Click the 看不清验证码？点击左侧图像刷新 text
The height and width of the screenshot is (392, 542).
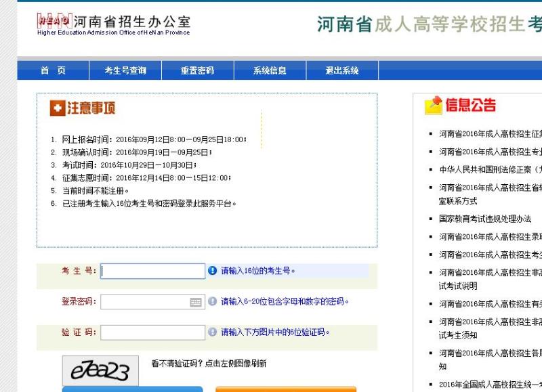[x=209, y=364]
